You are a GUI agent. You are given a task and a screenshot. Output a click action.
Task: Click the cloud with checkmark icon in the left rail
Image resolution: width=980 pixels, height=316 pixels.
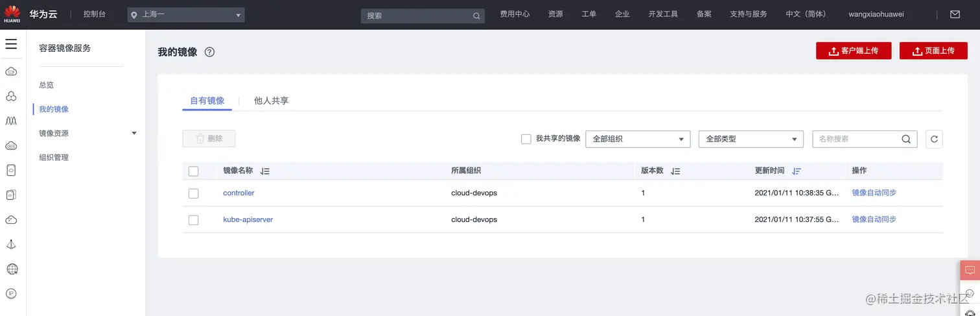click(11, 219)
